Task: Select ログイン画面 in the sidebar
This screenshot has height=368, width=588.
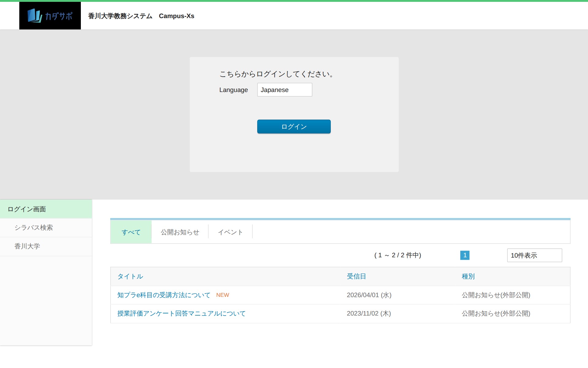Action: (x=27, y=209)
